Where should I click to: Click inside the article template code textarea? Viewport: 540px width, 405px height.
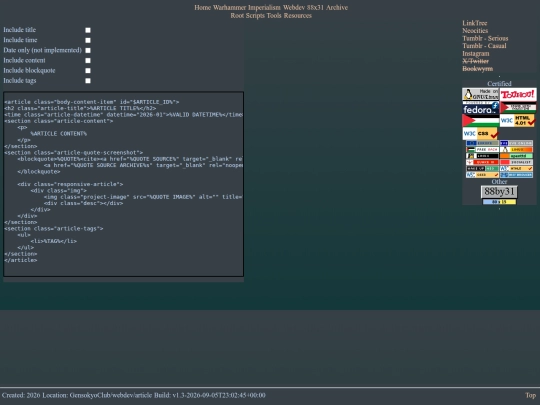point(123,184)
